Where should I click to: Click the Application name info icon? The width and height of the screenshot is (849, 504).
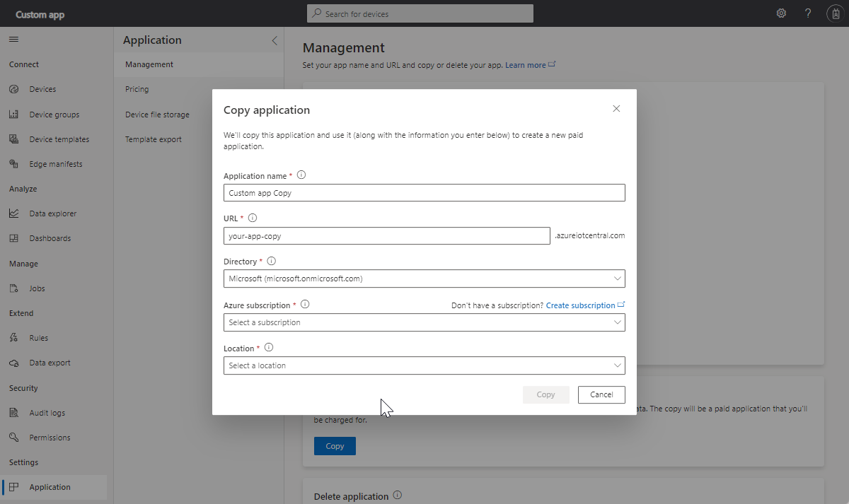point(301,175)
